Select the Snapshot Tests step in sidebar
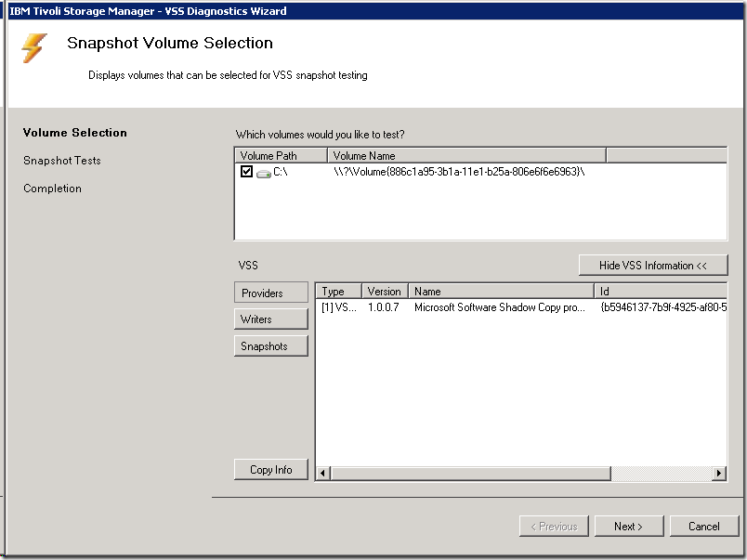747x560 pixels. [x=62, y=161]
